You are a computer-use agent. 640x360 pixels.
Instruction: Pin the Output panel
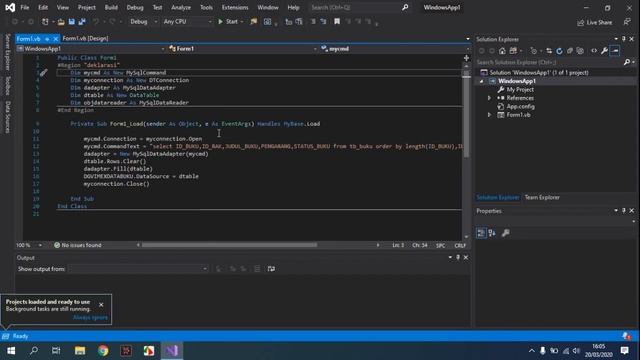(458, 257)
